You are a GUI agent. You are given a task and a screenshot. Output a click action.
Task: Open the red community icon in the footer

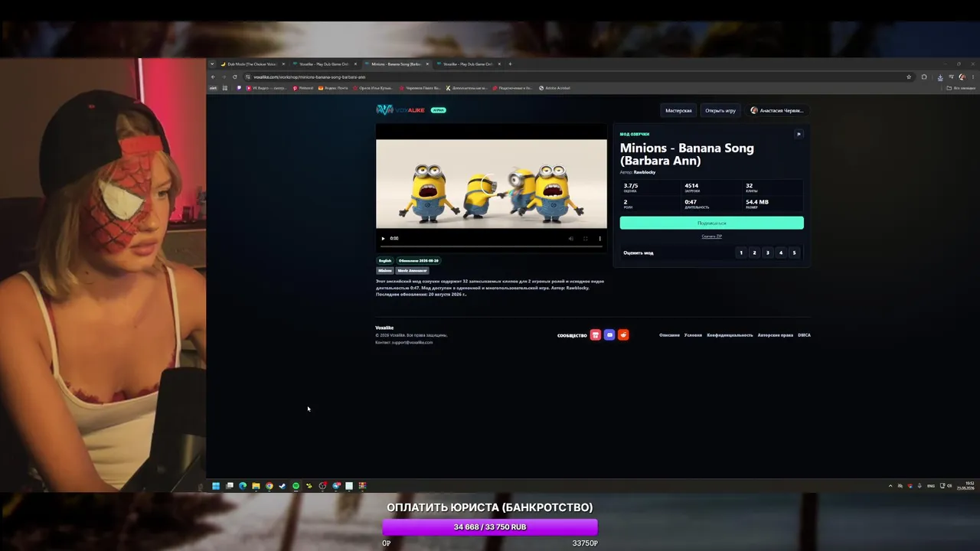(595, 335)
